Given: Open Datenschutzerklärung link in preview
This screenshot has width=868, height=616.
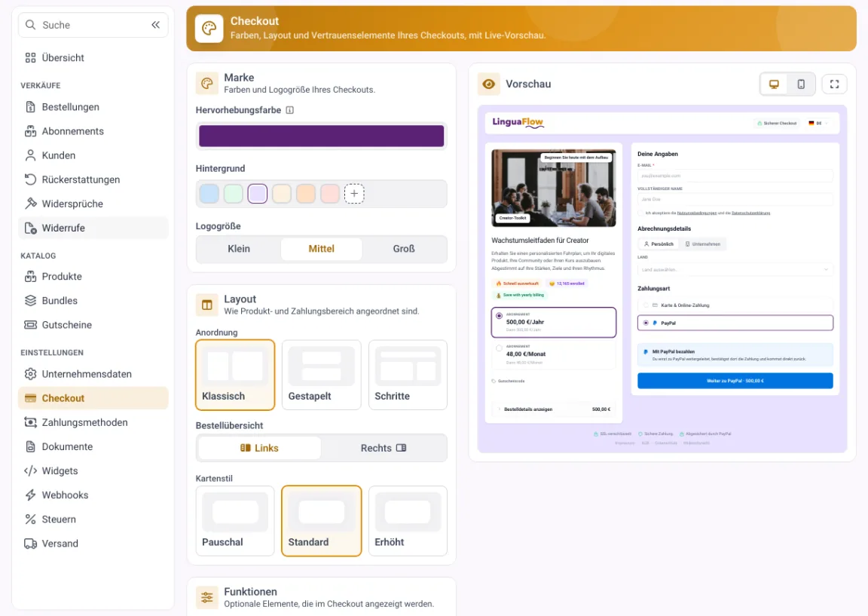Looking at the screenshot, I should coord(750,213).
